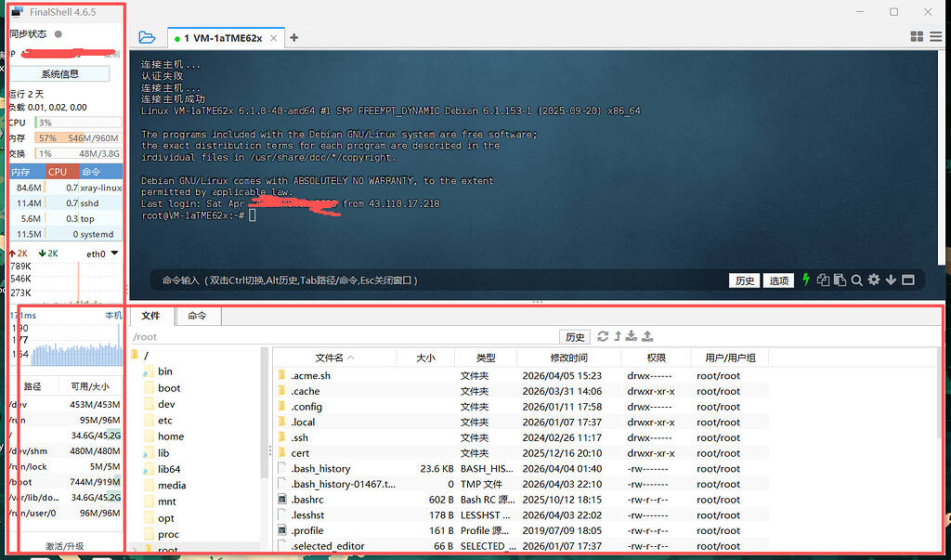Open command 历史 button in terminal bar
Image resolution: width=951 pixels, height=560 pixels.
coord(744,280)
